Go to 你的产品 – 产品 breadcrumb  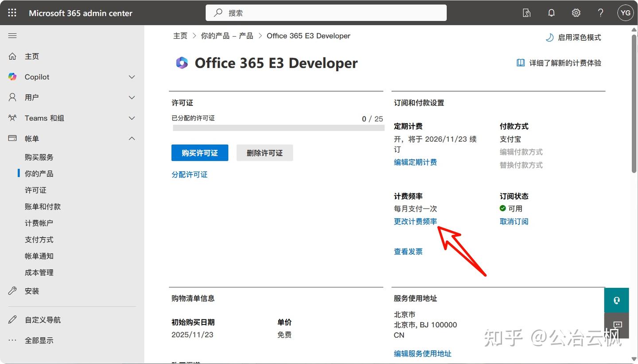pyautogui.click(x=227, y=36)
